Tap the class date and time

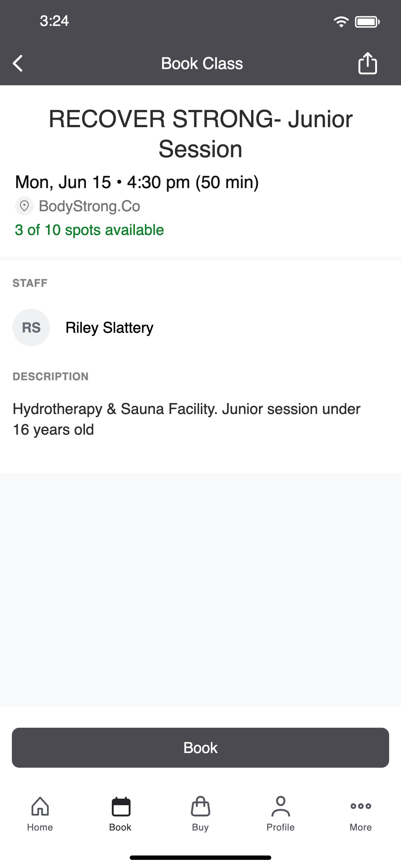tap(137, 182)
